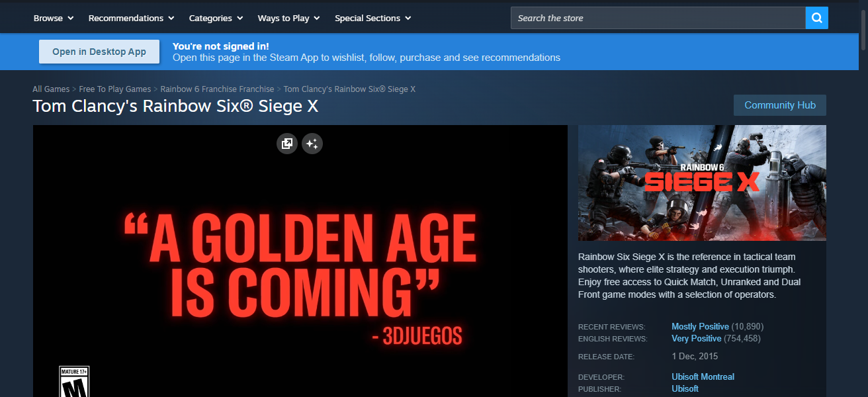
Task: Click the ESRB Mature 17+ rating badge
Action: (74, 382)
